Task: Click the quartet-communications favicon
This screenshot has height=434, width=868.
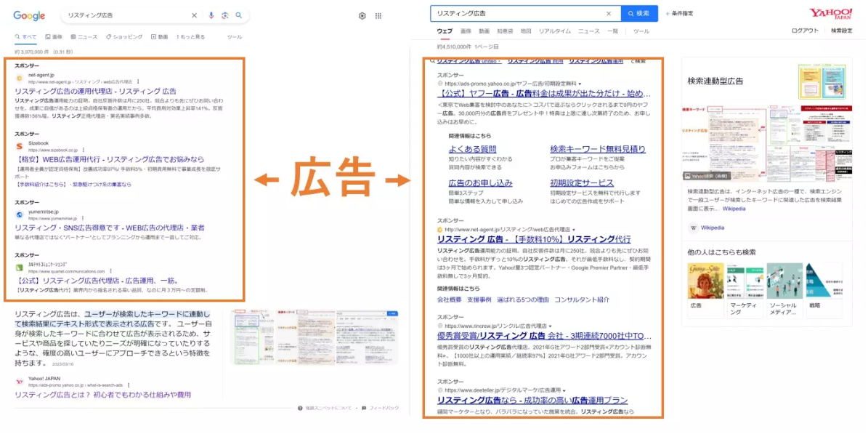Action: [20, 268]
